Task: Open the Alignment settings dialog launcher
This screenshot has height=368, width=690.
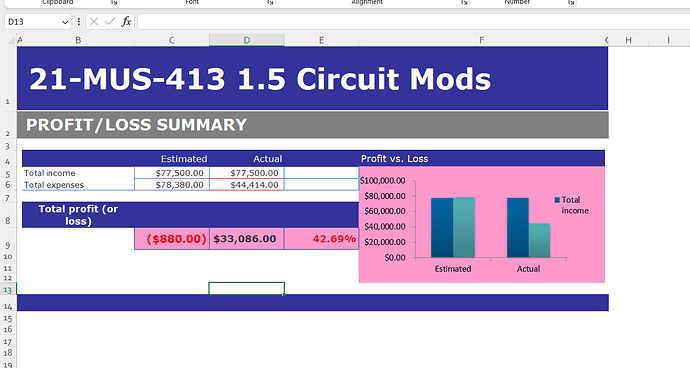Action: pos(464,3)
